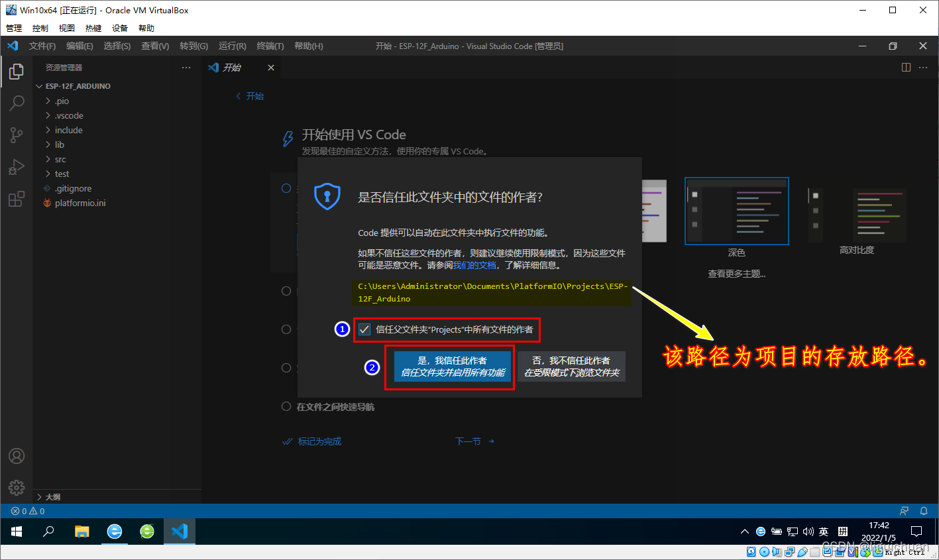Go back via the 开始 breadcrumb link

(x=250, y=96)
